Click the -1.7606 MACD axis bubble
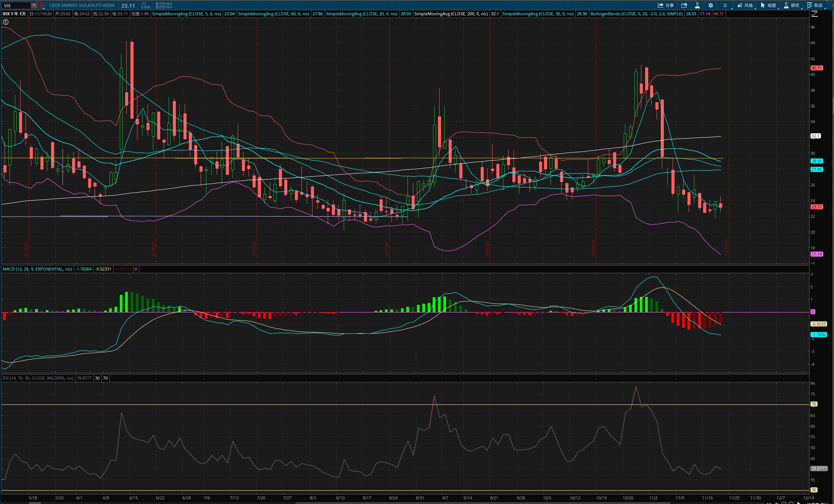The image size is (834, 504). [x=818, y=335]
